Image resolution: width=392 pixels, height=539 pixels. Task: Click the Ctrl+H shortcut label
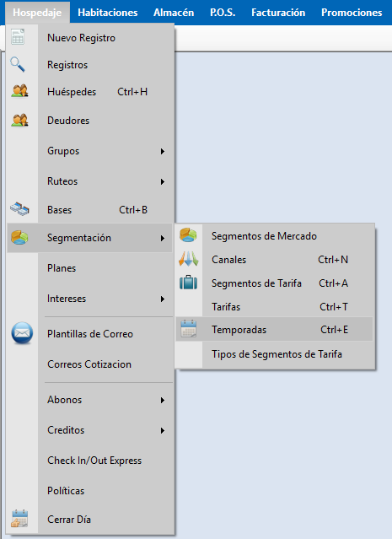[x=132, y=92]
